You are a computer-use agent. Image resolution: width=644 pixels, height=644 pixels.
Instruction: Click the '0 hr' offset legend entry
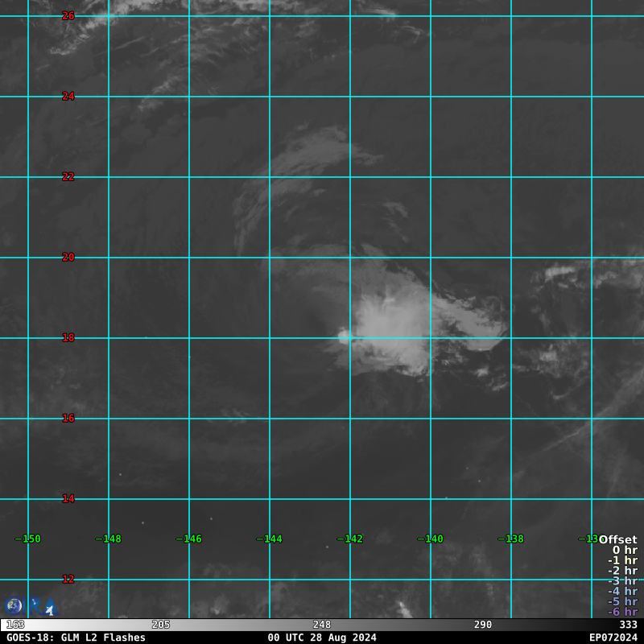coord(624,551)
